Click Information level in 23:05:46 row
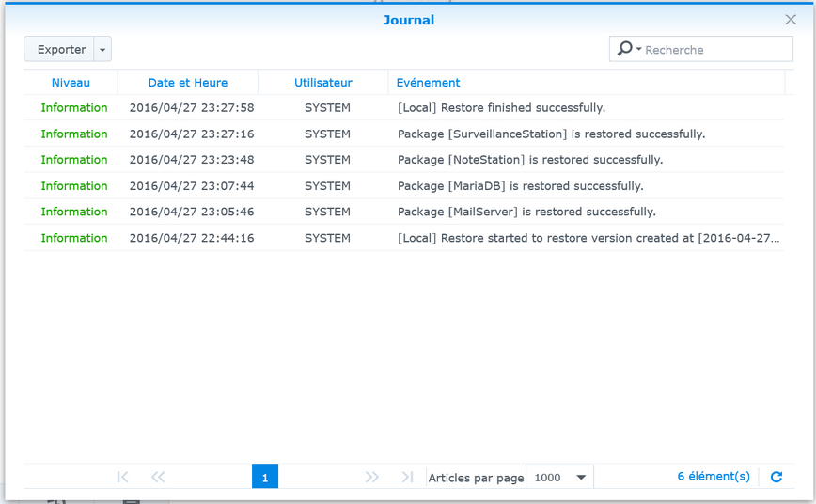Image resolution: width=816 pixels, height=504 pixels. click(x=74, y=212)
